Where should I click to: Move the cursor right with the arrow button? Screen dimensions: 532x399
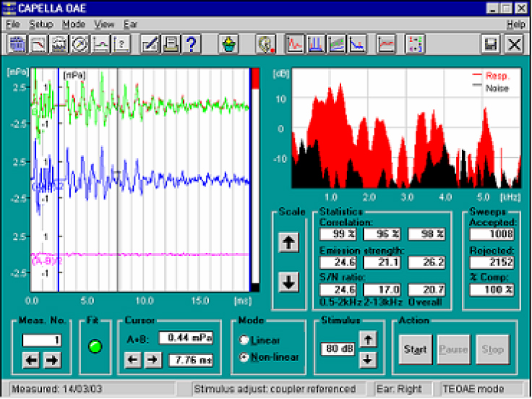pos(153,360)
